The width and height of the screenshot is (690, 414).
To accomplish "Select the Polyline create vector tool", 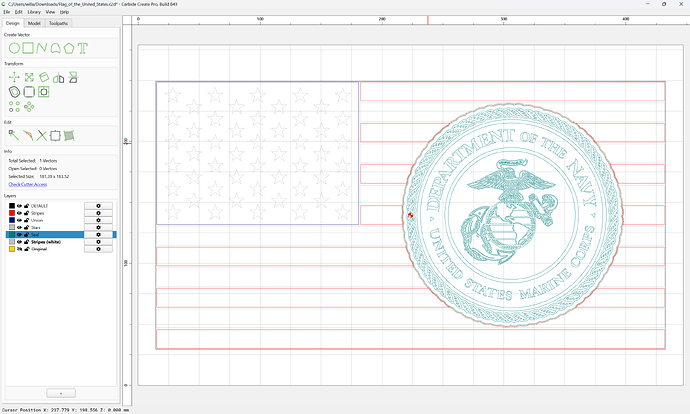I will point(42,48).
